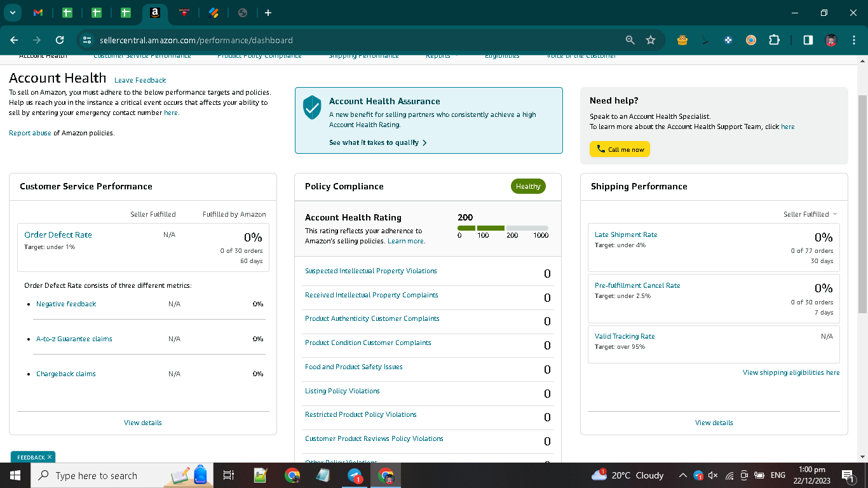Open the orange-blue circle extension icon
868x488 pixels.
pyautogui.click(x=751, y=40)
